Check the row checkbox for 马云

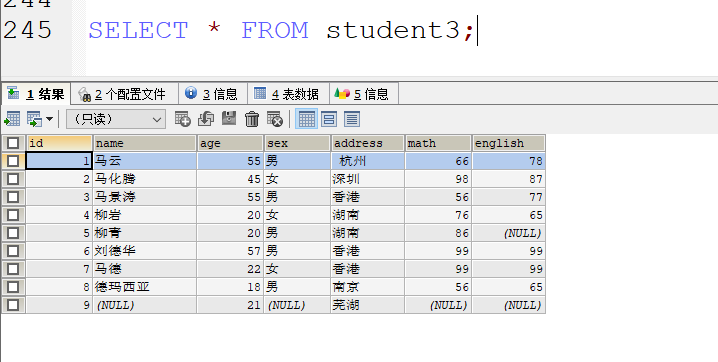(13, 161)
